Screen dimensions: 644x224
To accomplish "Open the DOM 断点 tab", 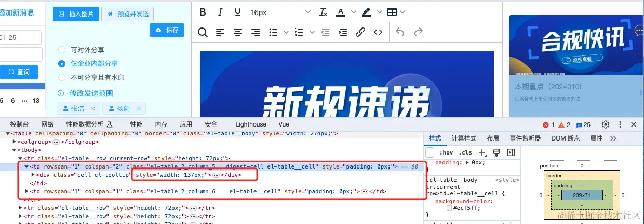I will (566, 138).
